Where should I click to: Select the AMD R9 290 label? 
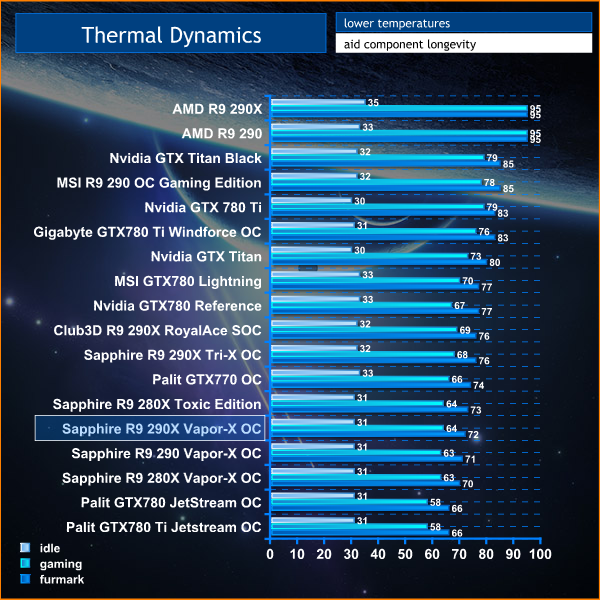222,134
